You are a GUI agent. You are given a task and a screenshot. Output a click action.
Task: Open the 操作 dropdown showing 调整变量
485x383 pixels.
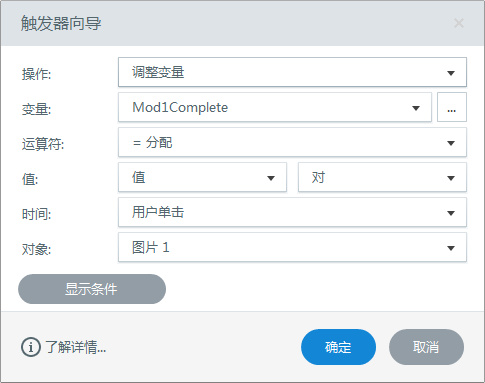[292, 72]
